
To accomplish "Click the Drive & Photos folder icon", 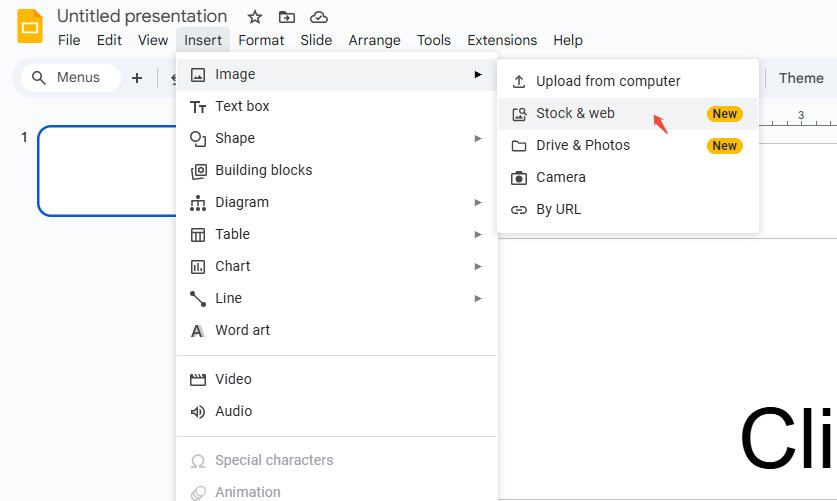I will (519, 146).
